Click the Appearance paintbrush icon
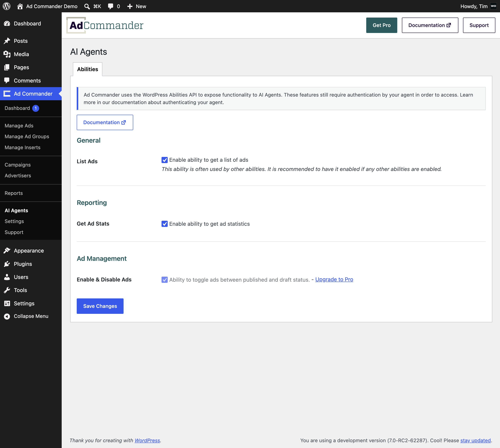Screen dimensions: 500x448 coord(7,251)
